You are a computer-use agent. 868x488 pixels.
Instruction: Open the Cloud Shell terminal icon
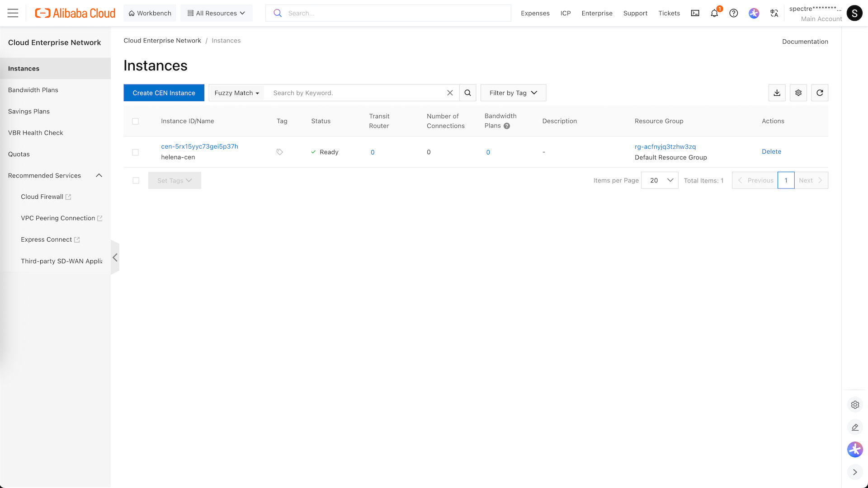pos(695,13)
